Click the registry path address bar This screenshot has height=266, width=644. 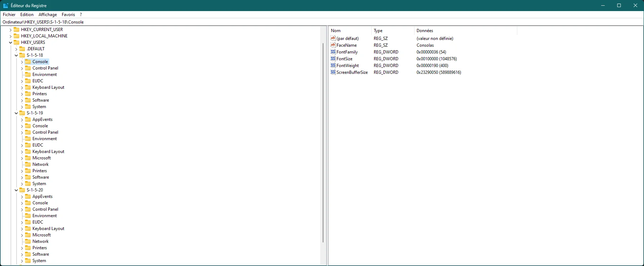tap(322, 22)
